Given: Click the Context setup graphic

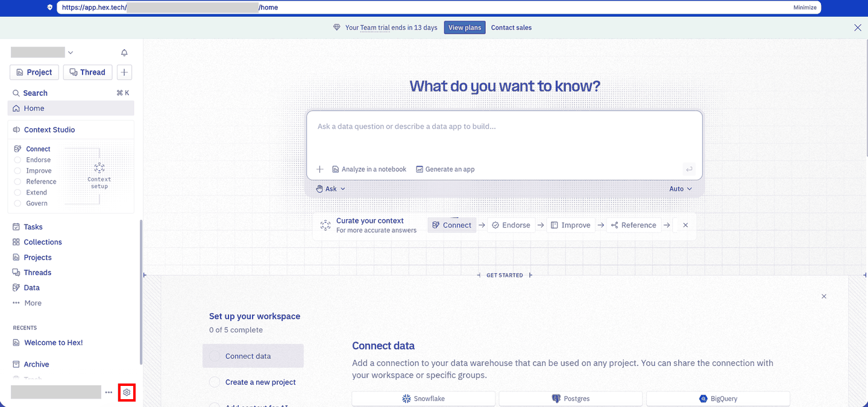Looking at the screenshot, I should (x=99, y=175).
